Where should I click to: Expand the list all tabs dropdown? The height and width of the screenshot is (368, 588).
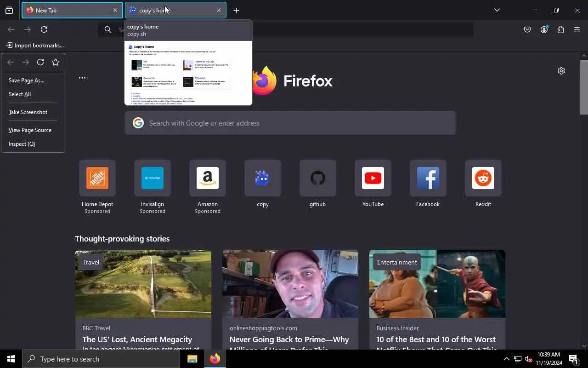click(497, 10)
